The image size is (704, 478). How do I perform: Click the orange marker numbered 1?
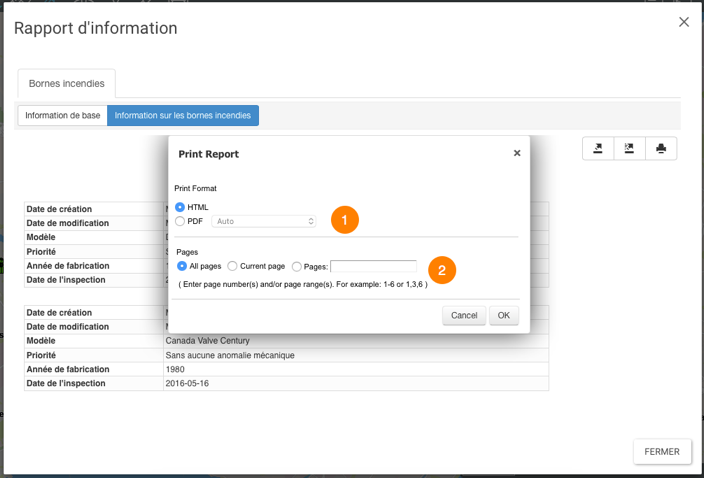point(344,220)
